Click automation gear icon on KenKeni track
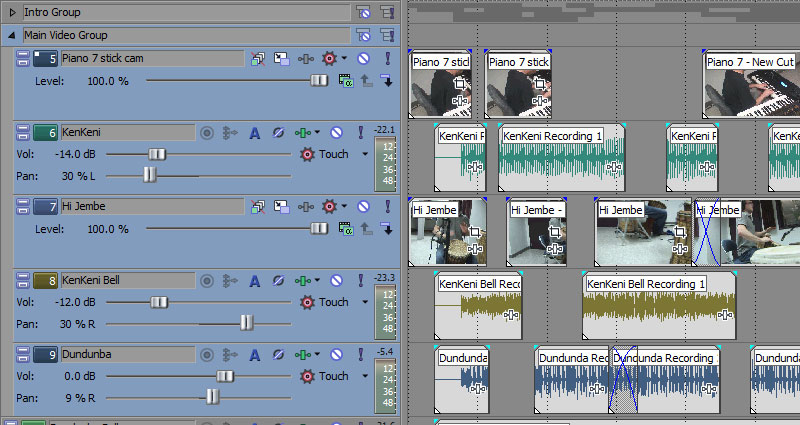Viewport: 800px width, 425px height. (307, 154)
